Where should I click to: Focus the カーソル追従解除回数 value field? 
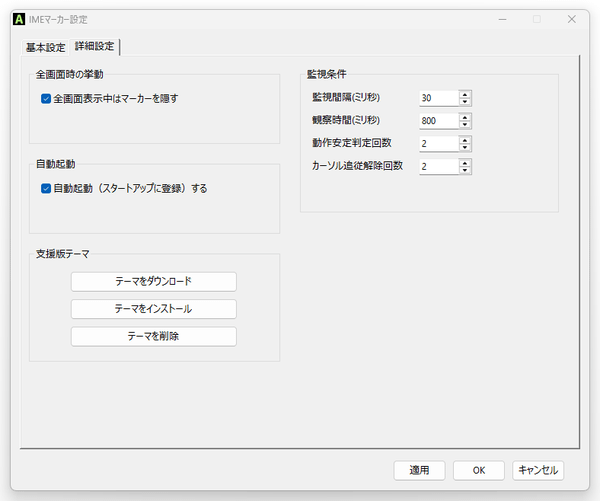(439, 166)
